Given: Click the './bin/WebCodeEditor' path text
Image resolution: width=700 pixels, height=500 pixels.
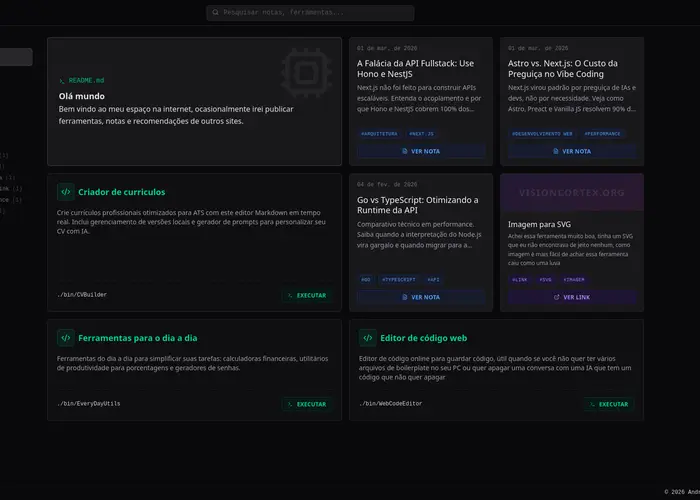Looking at the screenshot, I should point(391,404).
